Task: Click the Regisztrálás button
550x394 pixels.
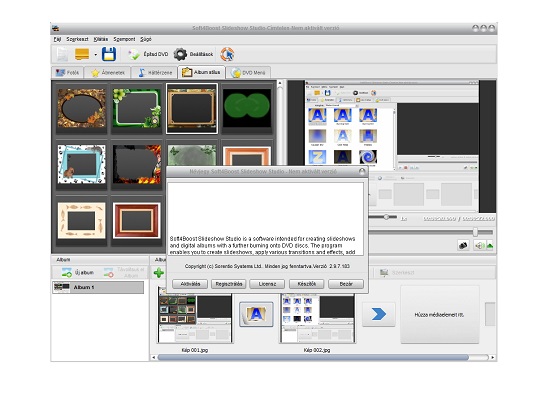Action: (x=229, y=284)
